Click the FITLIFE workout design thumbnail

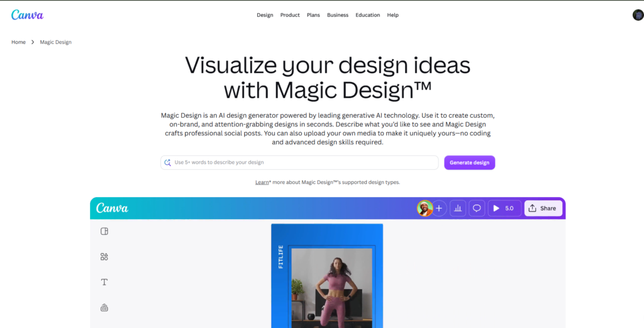327,276
